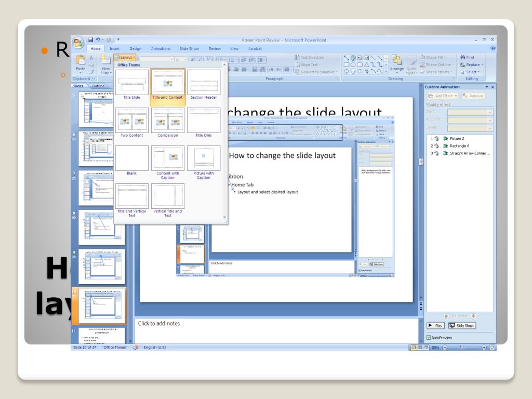Expand the Add Effect dropdown
Image resolution: width=532 pixels, height=399 pixels.
(x=443, y=96)
